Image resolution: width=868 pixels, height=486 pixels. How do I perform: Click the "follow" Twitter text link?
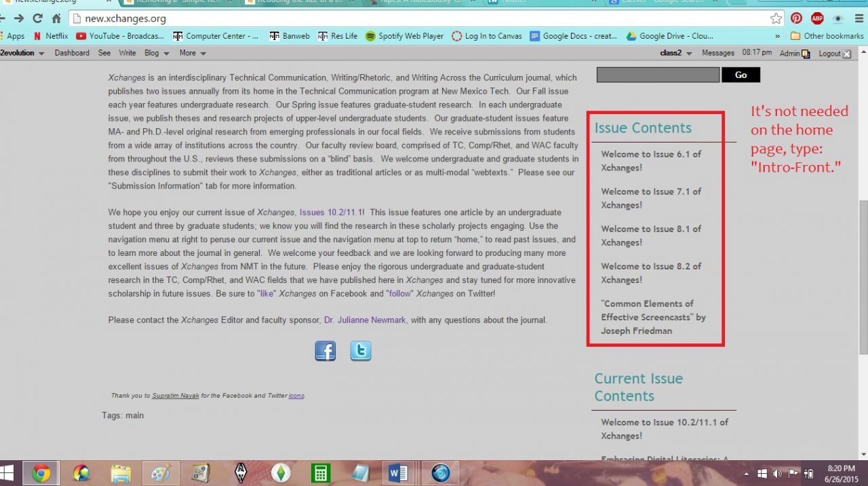point(400,294)
